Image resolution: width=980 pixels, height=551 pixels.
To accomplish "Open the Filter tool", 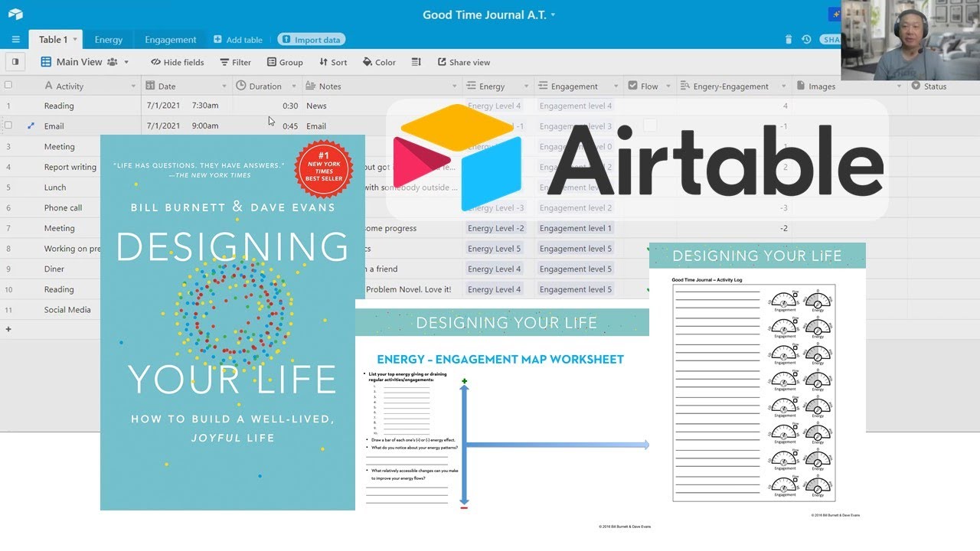I will 235,62.
